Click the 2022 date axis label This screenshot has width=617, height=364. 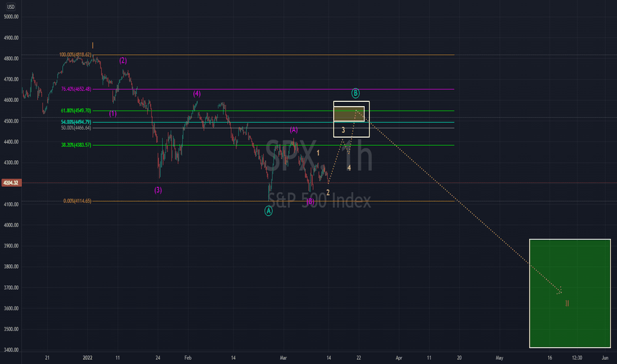[87, 357]
